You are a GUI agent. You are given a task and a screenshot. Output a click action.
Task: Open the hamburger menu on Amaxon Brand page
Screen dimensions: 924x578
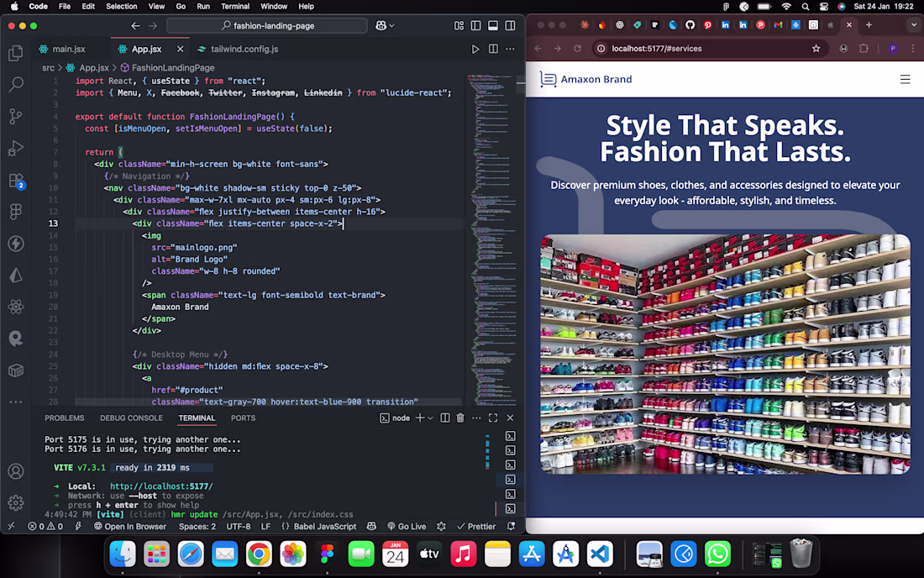tap(905, 80)
